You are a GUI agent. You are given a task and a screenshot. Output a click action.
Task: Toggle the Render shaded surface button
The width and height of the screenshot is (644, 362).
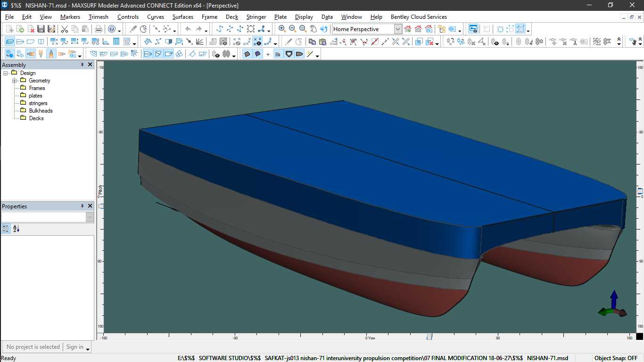[x=247, y=54]
